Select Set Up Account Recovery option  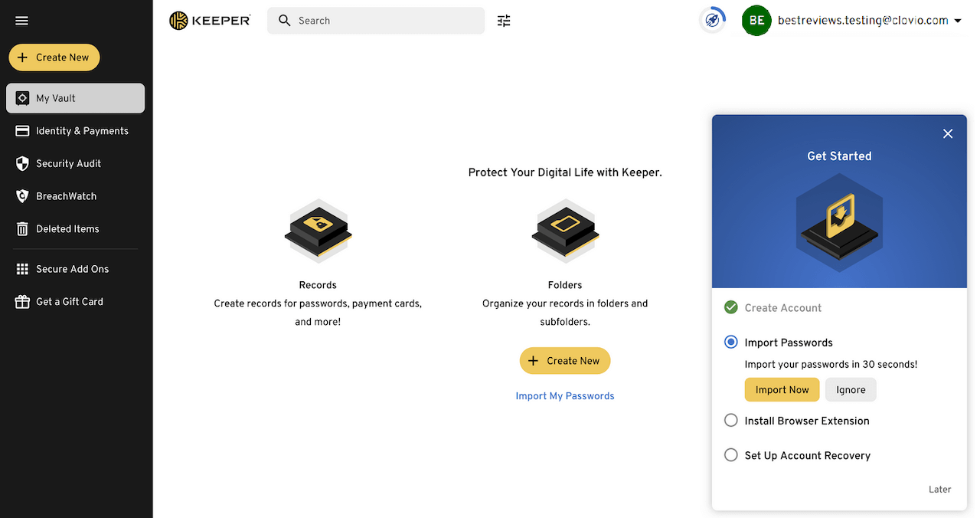pos(731,455)
